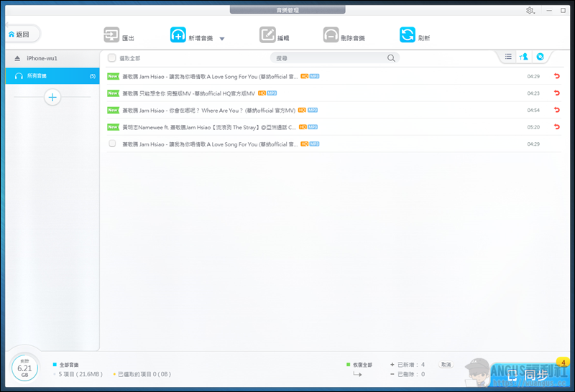Screen dimensions: 575x392
Task: Expand the 新增音樂 dropdown arrow
Action: (222, 39)
